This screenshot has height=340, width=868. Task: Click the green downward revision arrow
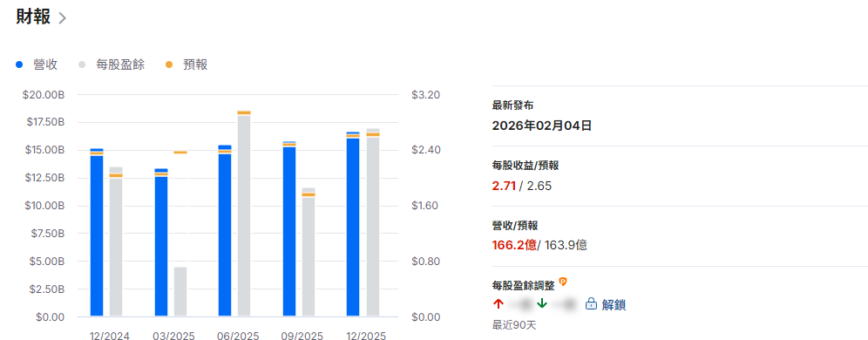click(542, 304)
